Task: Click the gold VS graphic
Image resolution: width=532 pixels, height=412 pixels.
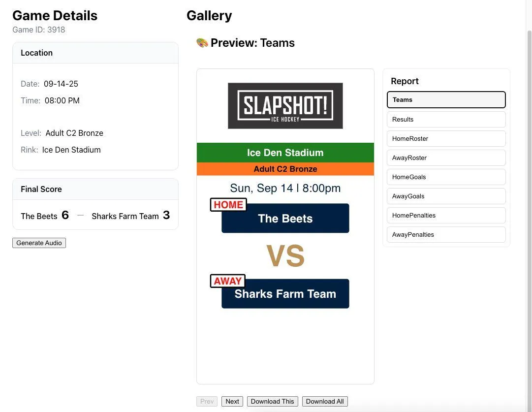Action: pyautogui.click(x=285, y=256)
